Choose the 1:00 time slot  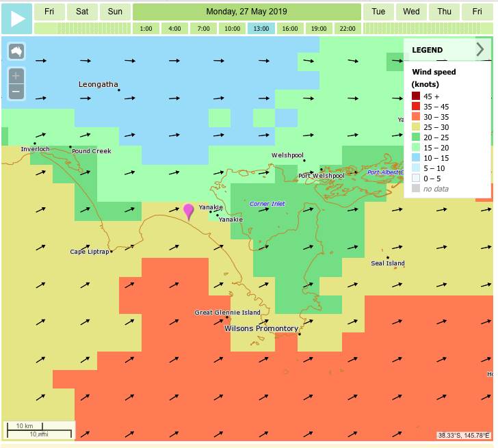coord(146,29)
